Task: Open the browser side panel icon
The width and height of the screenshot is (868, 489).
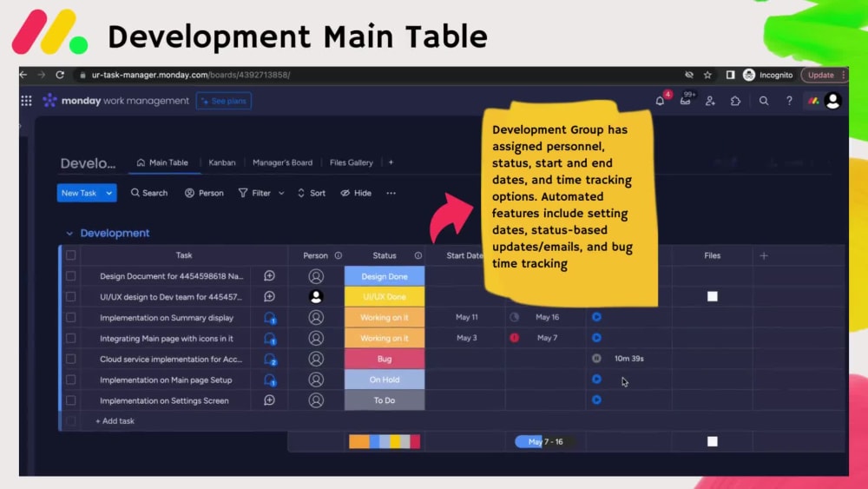Action: click(730, 75)
